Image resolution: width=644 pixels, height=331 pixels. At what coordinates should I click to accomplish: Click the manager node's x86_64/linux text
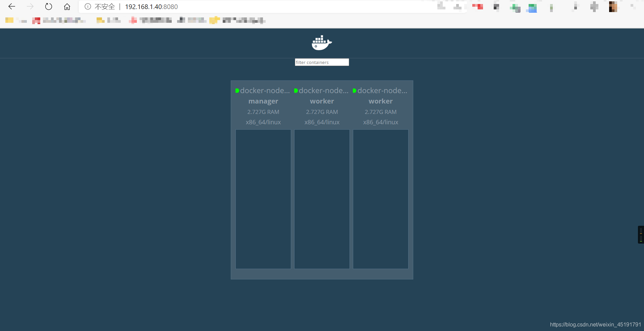(263, 122)
